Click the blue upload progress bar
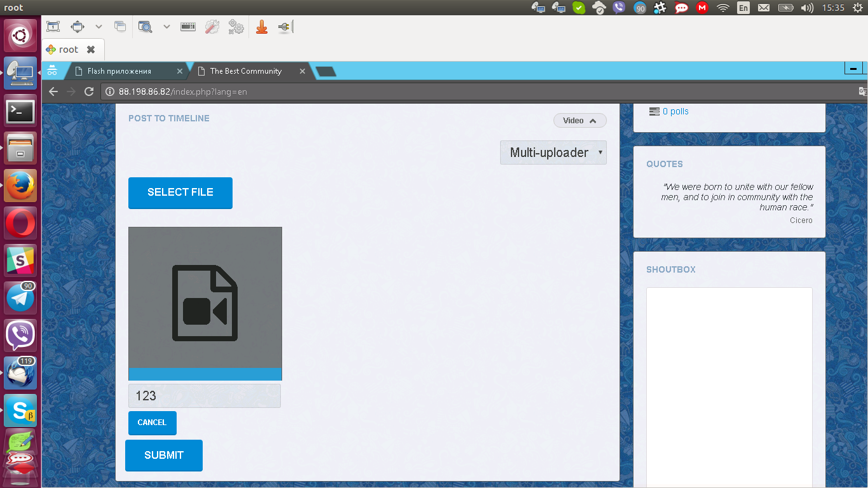Image resolution: width=868 pixels, height=488 pixels. pyautogui.click(x=205, y=374)
